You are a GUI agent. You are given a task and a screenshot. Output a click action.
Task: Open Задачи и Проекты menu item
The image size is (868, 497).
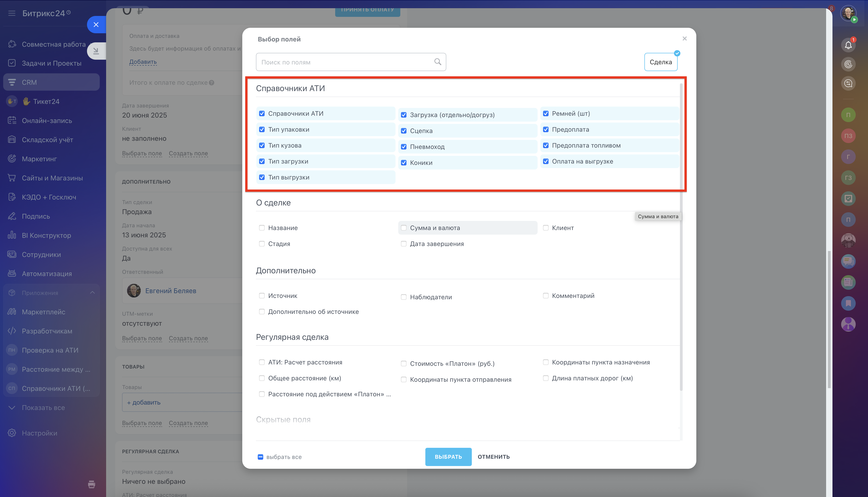click(51, 63)
